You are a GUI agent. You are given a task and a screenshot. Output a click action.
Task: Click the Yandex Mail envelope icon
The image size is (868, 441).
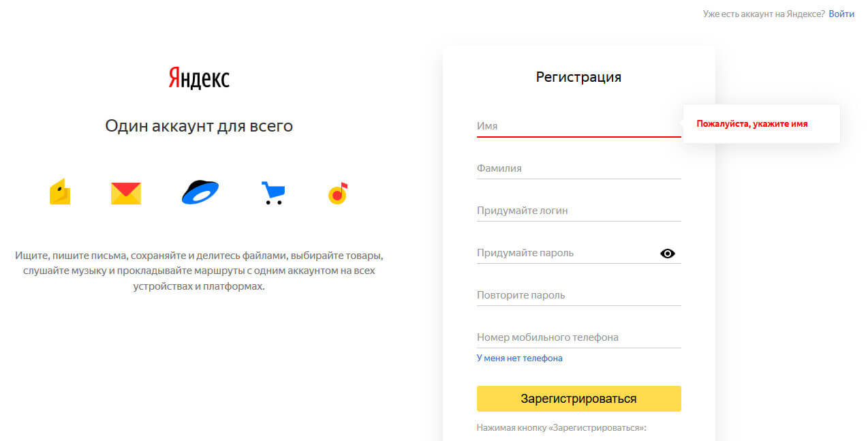pyautogui.click(x=126, y=194)
